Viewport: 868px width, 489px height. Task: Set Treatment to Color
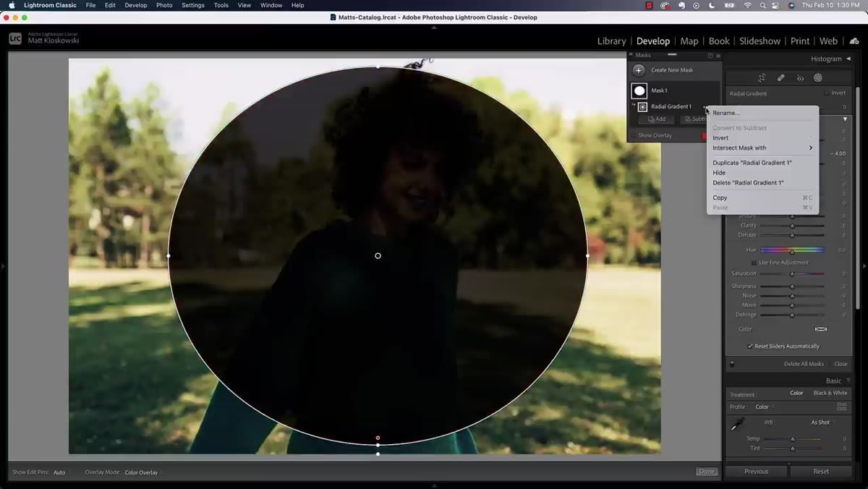tap(796, 393)
